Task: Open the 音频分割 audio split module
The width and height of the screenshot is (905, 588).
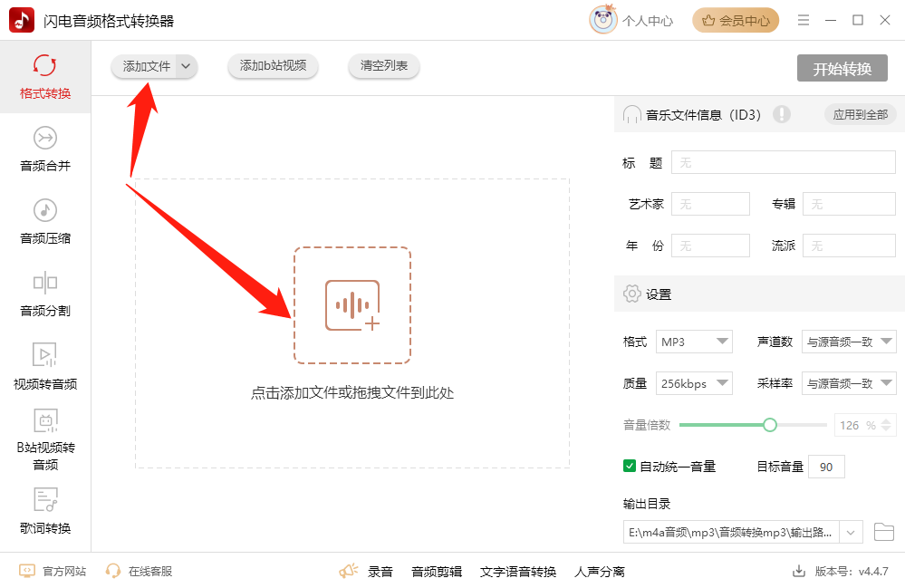Action: pos(45,294)
